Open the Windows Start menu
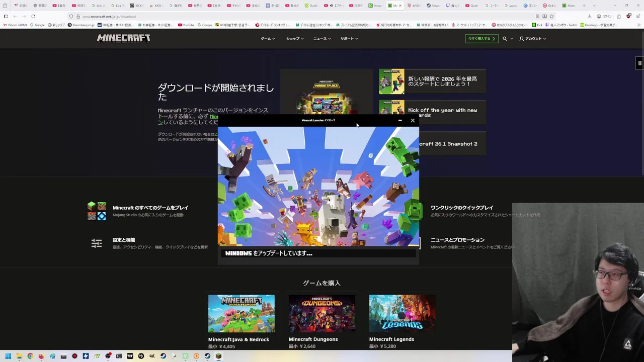The image size is (644, 362). coord(8,356)
